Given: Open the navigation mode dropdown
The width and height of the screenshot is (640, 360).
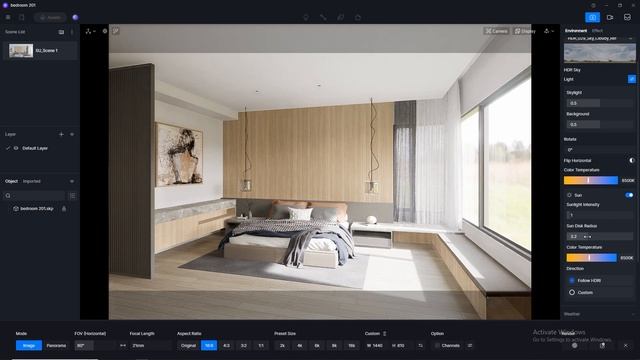Looking at the screenshot, I should click(x=91, y=31).
